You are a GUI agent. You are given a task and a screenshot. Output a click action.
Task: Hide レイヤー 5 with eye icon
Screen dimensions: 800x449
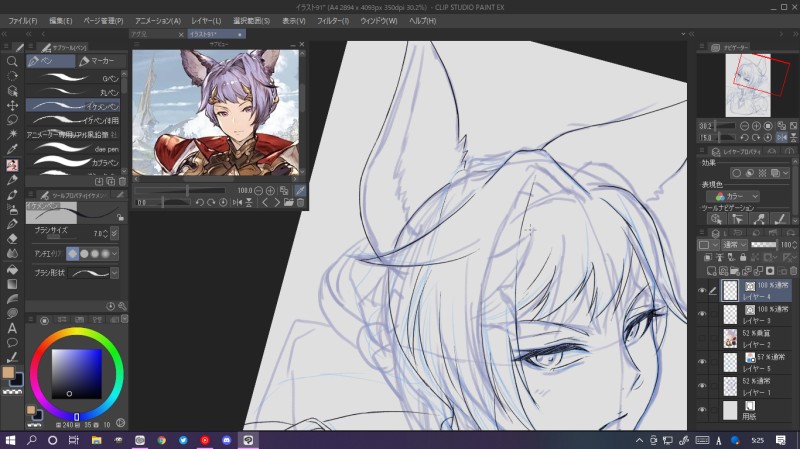[702, 362]
